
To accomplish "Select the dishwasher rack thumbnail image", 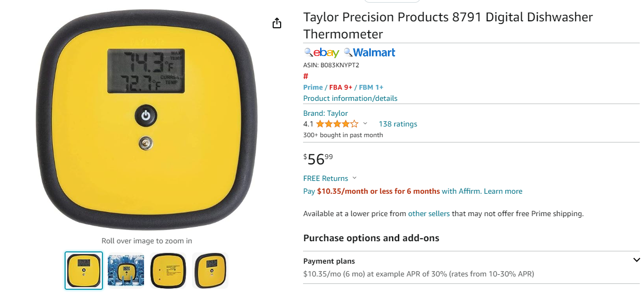I will pos(126,271).
